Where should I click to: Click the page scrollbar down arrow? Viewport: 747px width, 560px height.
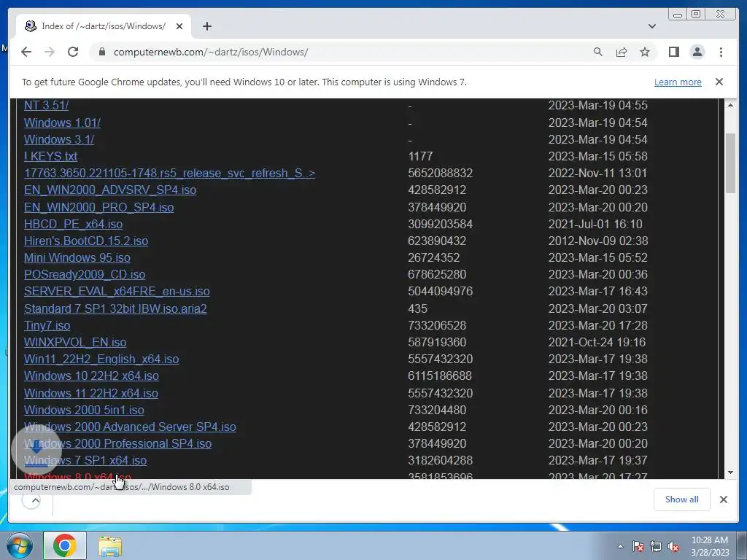730,472
